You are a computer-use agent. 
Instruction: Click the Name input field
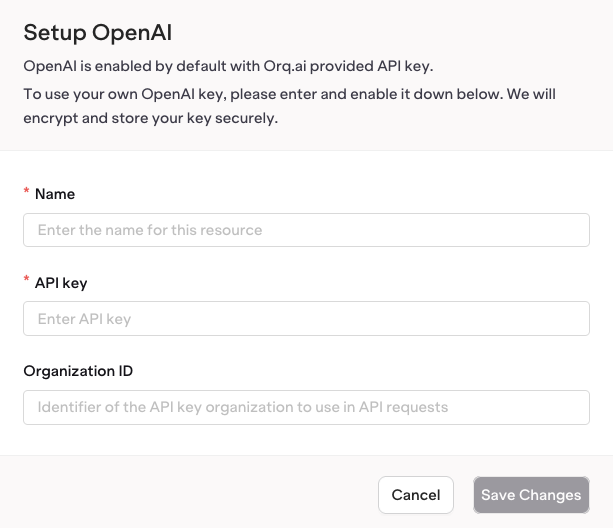[x=306, y=230]
